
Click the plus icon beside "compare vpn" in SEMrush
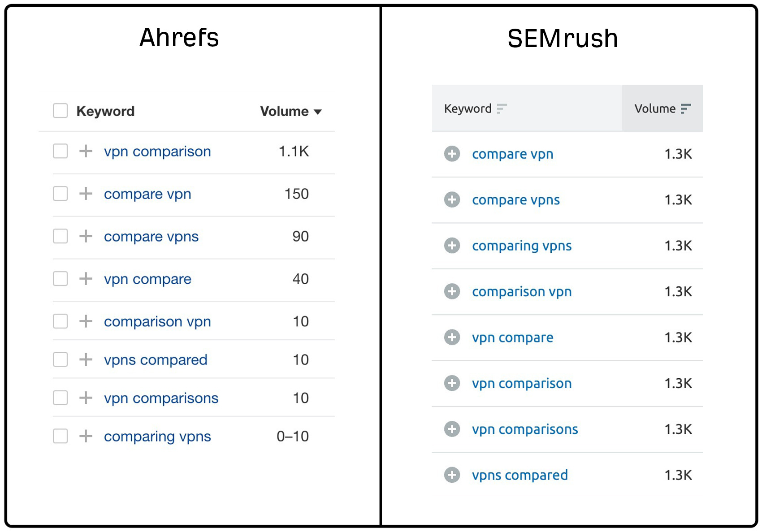coord(452,154)
